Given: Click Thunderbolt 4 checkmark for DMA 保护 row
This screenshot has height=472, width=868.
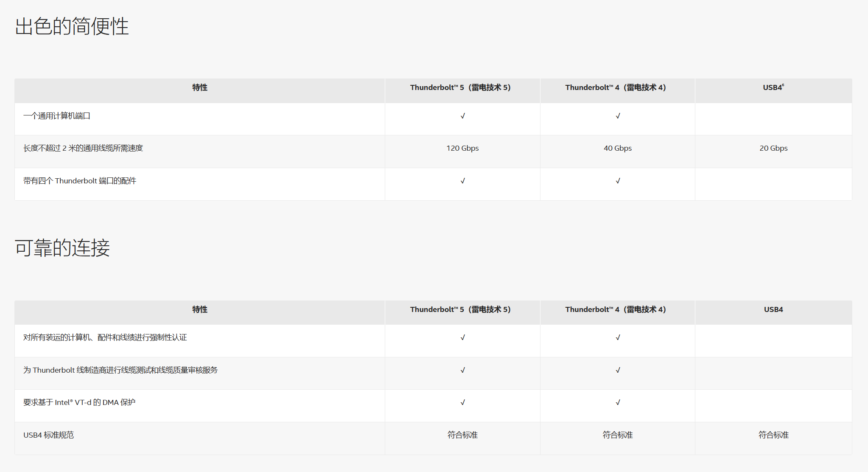Looking at the screenshot, I should click(618, 402).
